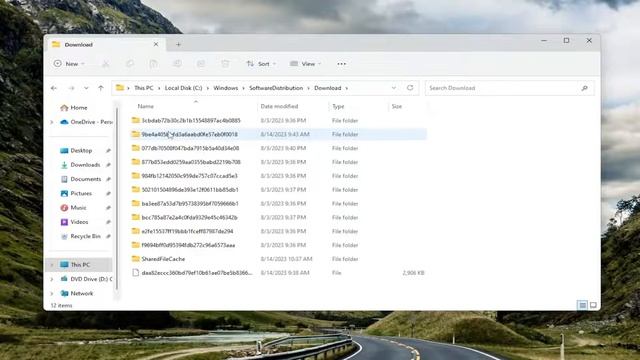Switch to details view layout icon
The image size is (640, 360).
pyautogui.click(x=582, y=305)
